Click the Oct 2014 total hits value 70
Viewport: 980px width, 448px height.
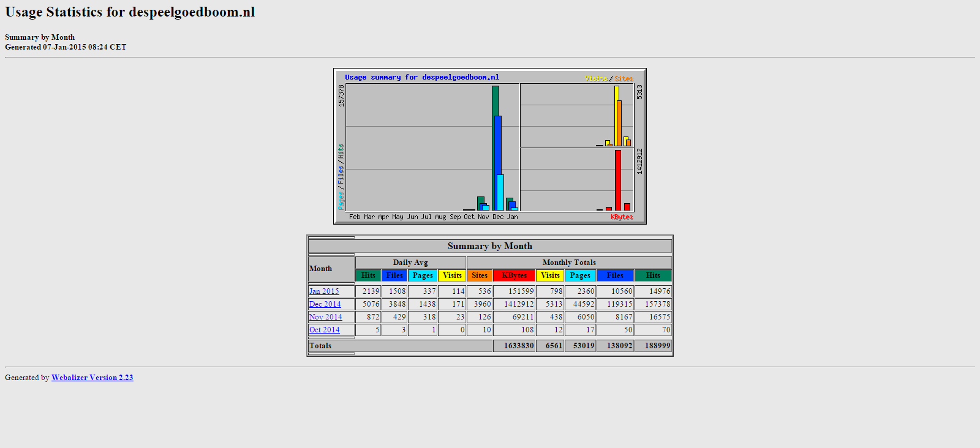[x=653, y=330]
